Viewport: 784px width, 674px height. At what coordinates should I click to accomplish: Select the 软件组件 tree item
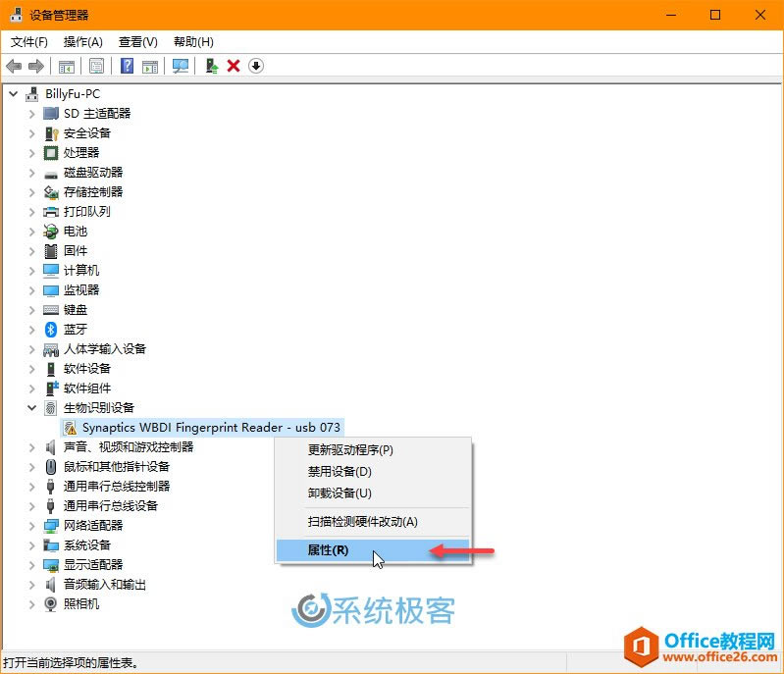pos(87,389)
